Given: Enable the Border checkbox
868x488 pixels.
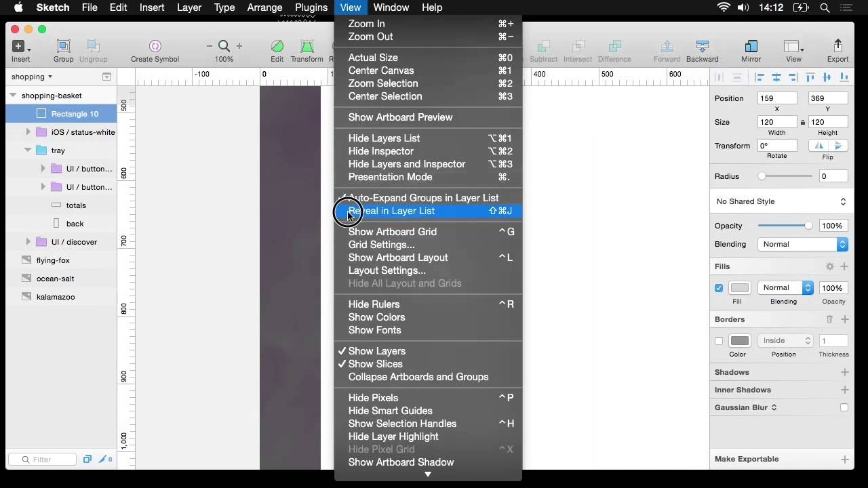Looking at the screenshot, I should pyautogui.click(x=719, y=341).
